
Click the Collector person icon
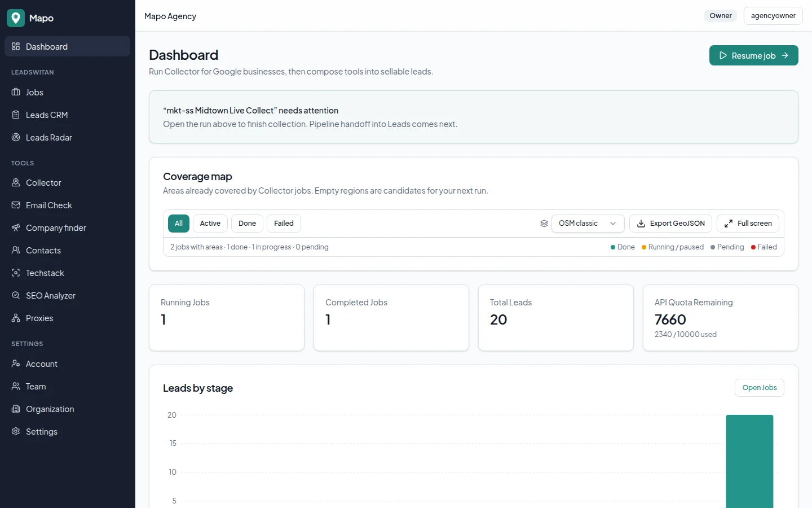pyautogui.click(x=16, y=182)
